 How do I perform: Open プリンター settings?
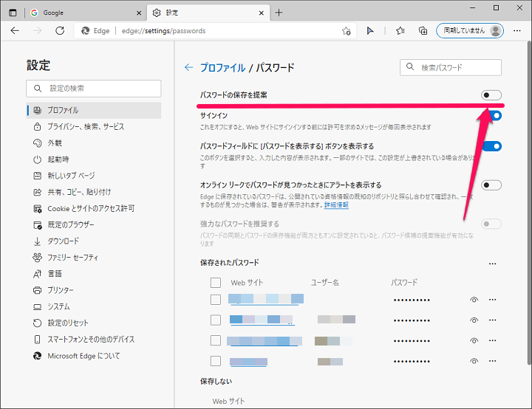pos(94,290)
